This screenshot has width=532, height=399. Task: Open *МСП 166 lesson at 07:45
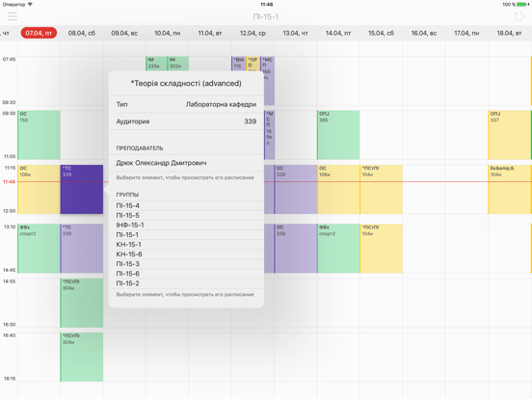(x=268, y=81)
